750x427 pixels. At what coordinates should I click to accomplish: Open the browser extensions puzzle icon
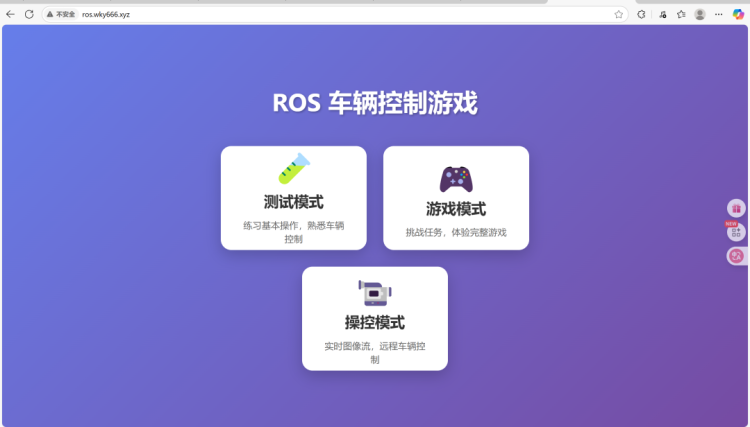click(x=641, y=14)
